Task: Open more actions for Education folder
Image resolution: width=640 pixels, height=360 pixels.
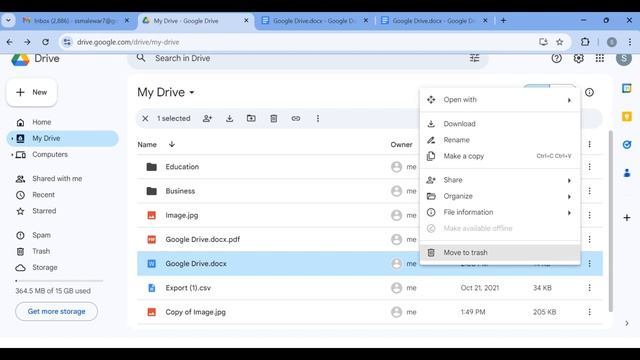Action: pyautogui.click(x=589, y=167)
